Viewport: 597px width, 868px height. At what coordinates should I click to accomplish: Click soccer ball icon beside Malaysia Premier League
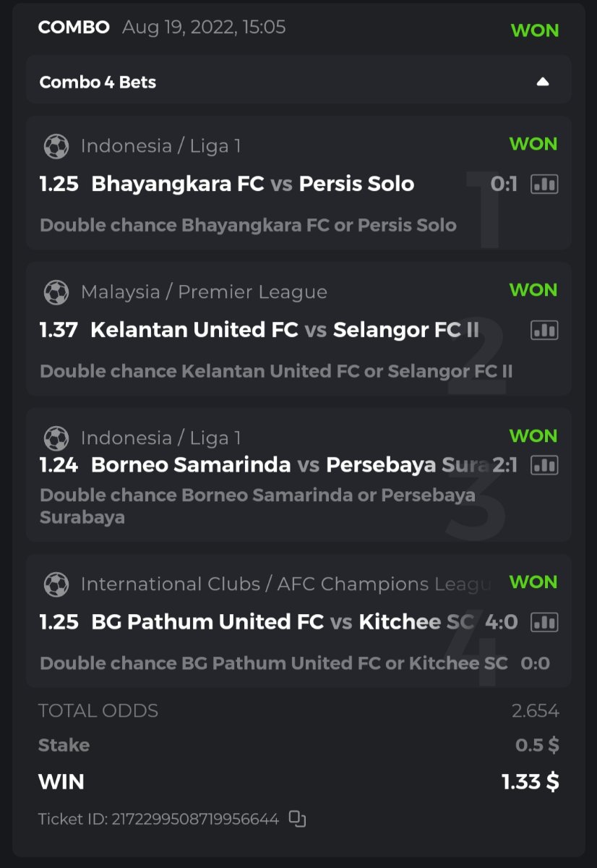(x=56, y=292)
